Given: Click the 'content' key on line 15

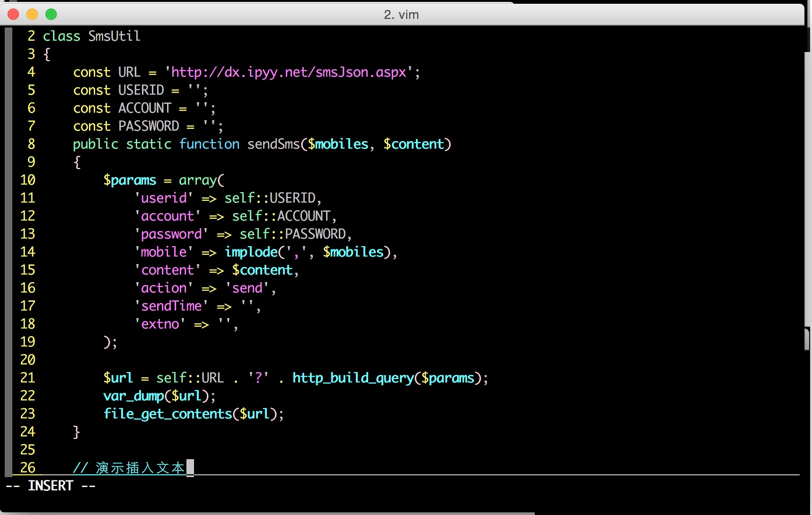Looking at the screenshot, I should coord(168,270).
